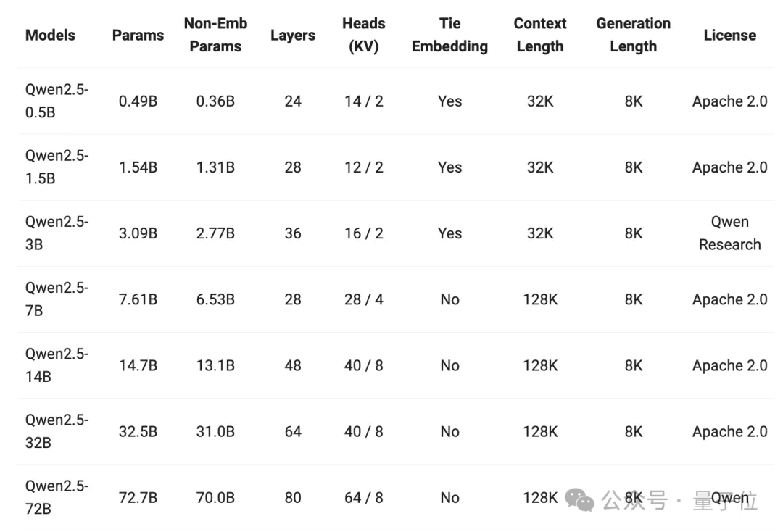
Task: Select the Context Length header
Action: [x=540, y=35]
